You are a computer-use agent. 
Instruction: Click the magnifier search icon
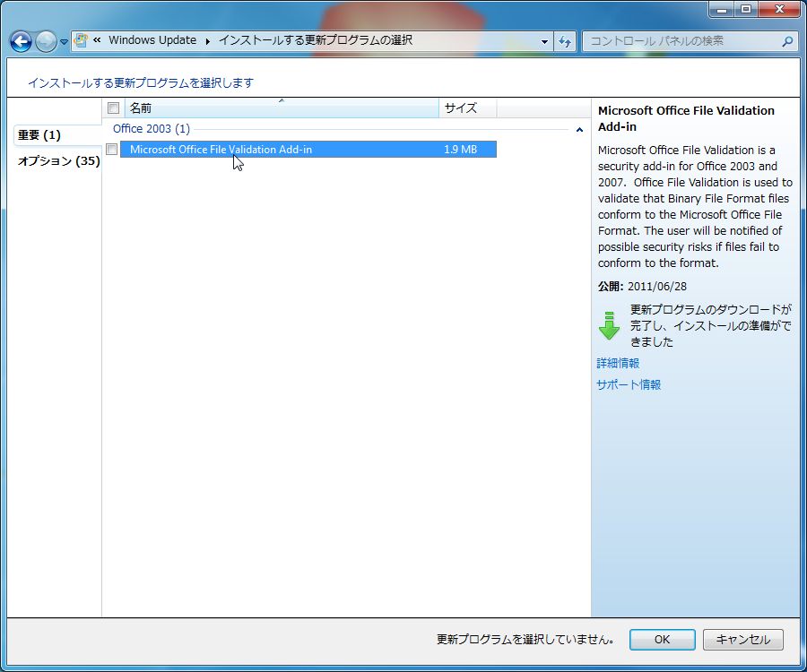787,41
